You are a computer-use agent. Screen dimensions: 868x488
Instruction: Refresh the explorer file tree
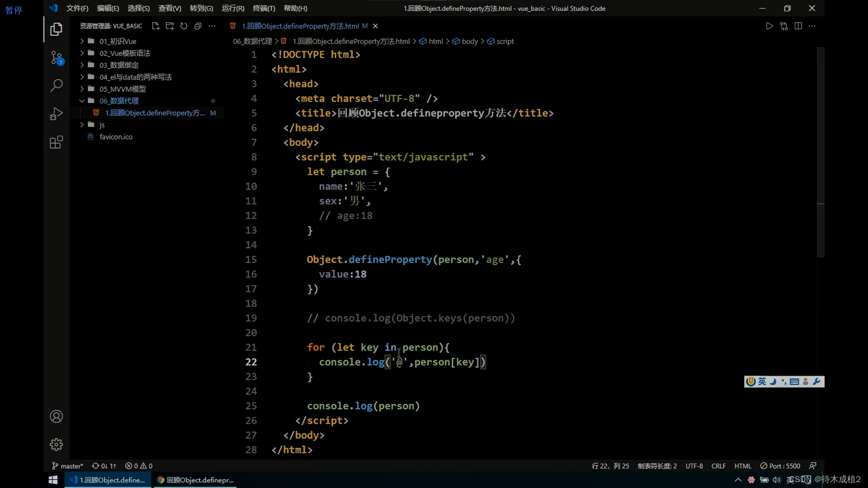(184, 26)
